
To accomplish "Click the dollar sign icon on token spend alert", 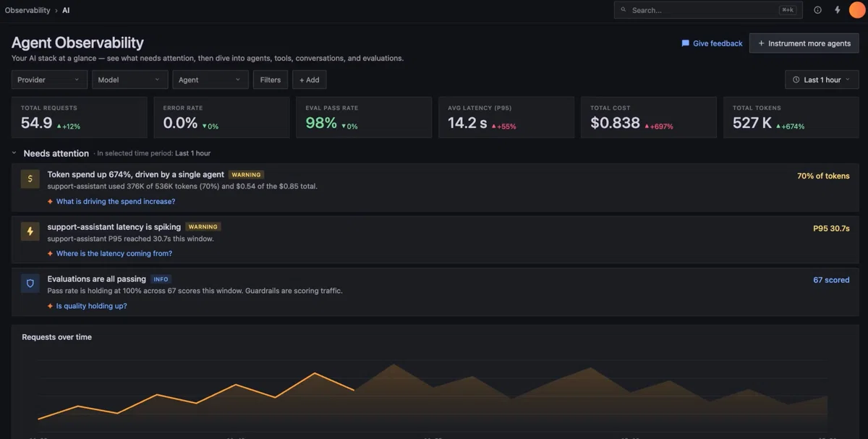I will (x=30, y=179).
